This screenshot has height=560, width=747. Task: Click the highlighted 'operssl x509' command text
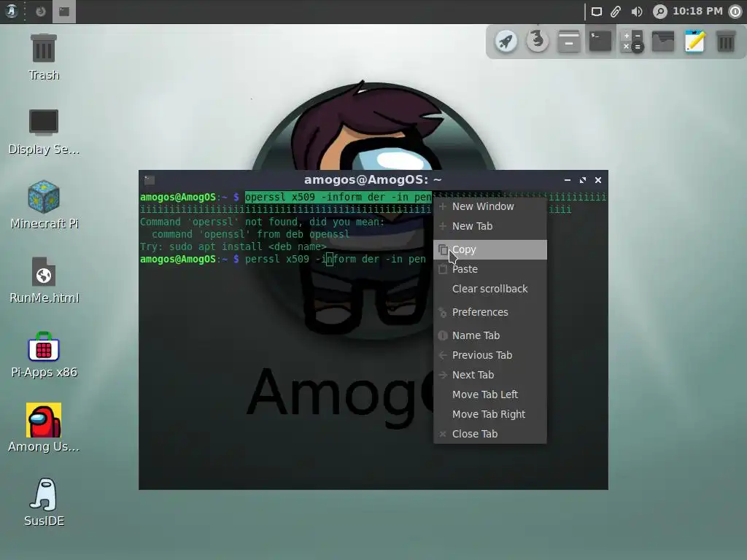click(338, 197)
